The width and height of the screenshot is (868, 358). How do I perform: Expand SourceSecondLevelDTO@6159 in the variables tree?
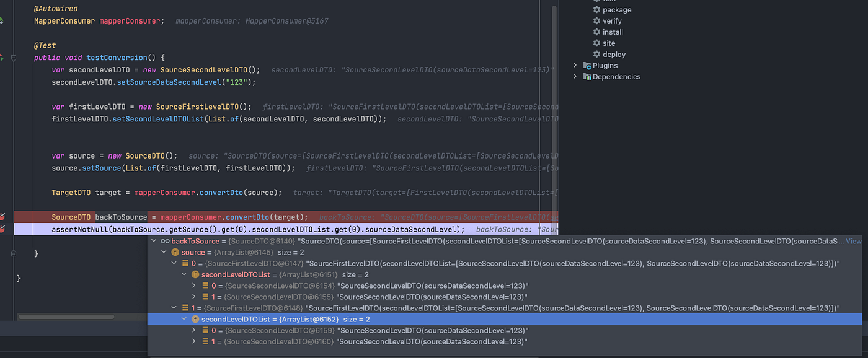tap(194, 330)
